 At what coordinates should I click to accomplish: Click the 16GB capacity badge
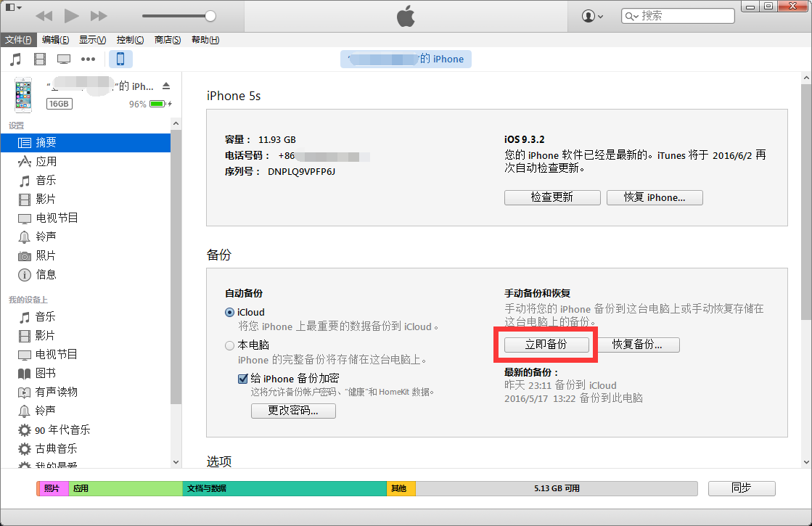click(59, 104)
